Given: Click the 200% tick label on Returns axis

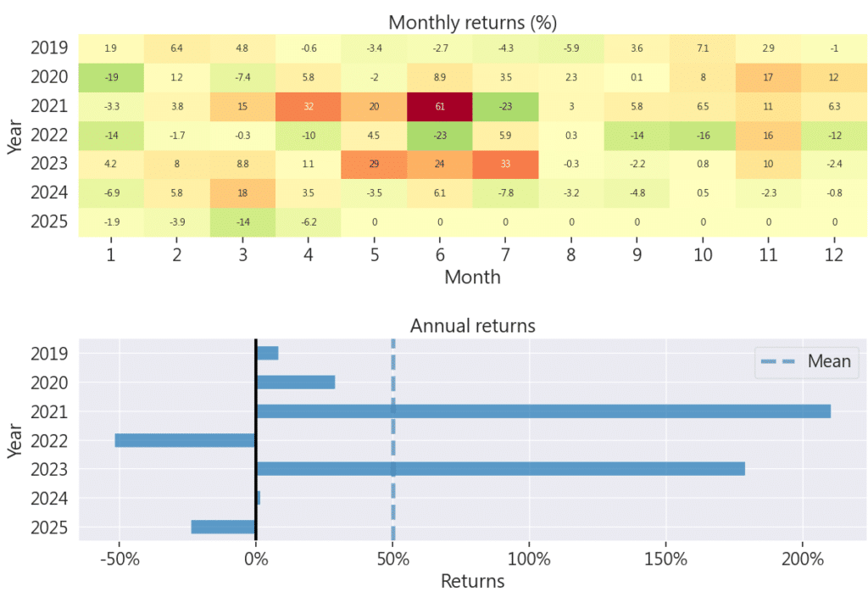Looking at the screenshot, I should coord(802,560).
